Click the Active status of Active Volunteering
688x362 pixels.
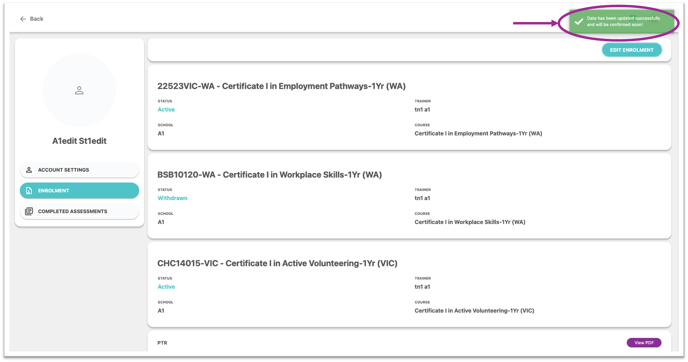click(x=166, y=287)
